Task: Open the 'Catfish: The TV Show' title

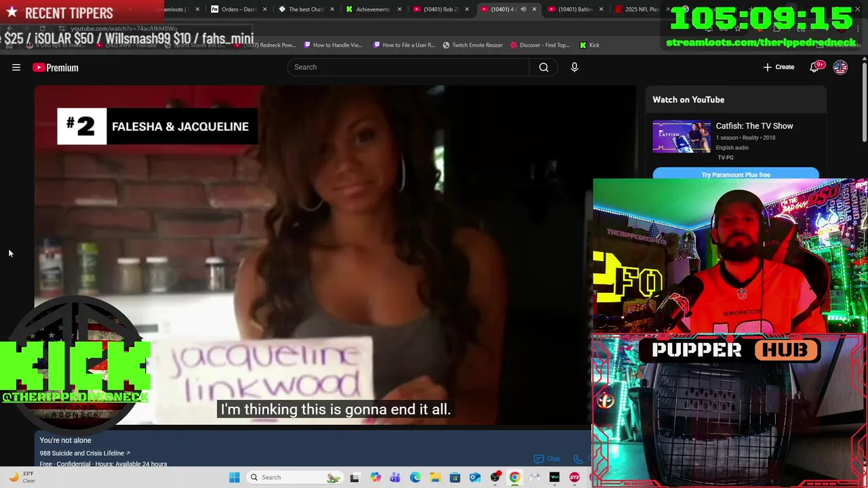Action: pos(754,126)
